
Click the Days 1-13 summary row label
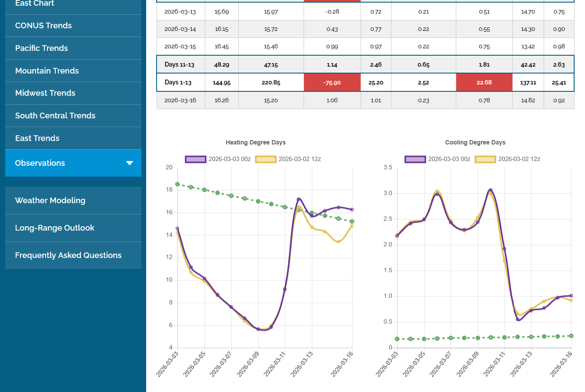[178, 83]
